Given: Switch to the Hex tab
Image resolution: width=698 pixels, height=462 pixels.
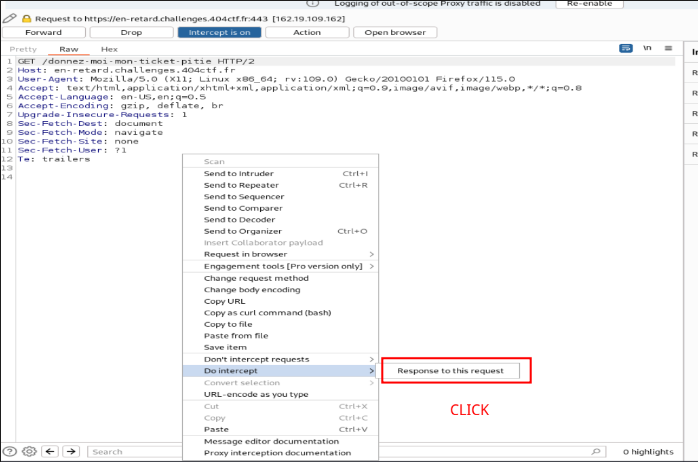Looking at the screenshot, I should click(109, 49).
